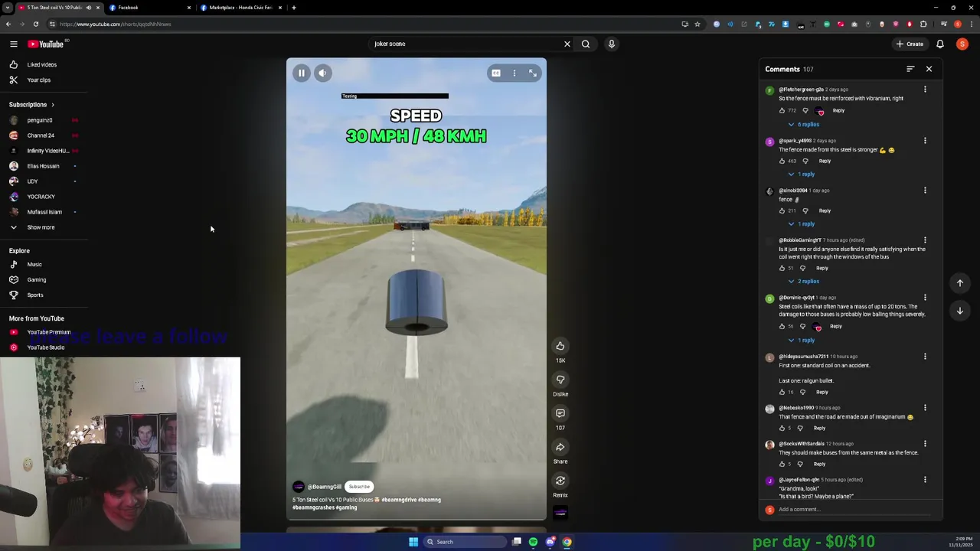Image resolution: width=980 pixels, height=551 pixels.
Task: Click the 'Add a comment' field
Action: (856, 510)
